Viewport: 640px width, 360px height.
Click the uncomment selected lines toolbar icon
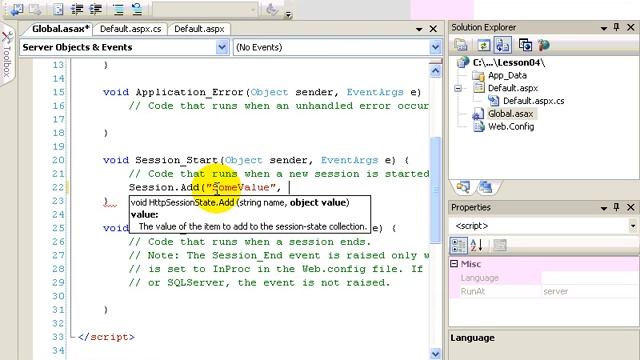coord(137,9)
